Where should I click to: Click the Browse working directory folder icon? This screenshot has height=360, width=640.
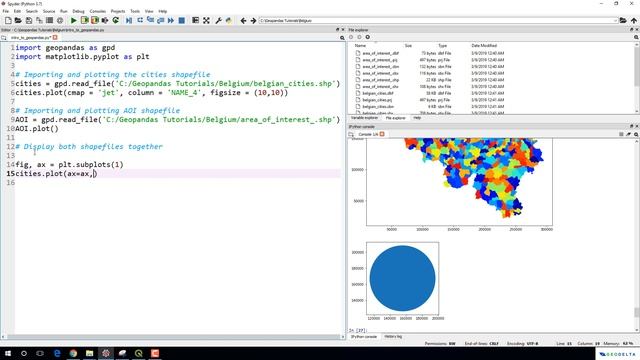coord(623,20)
